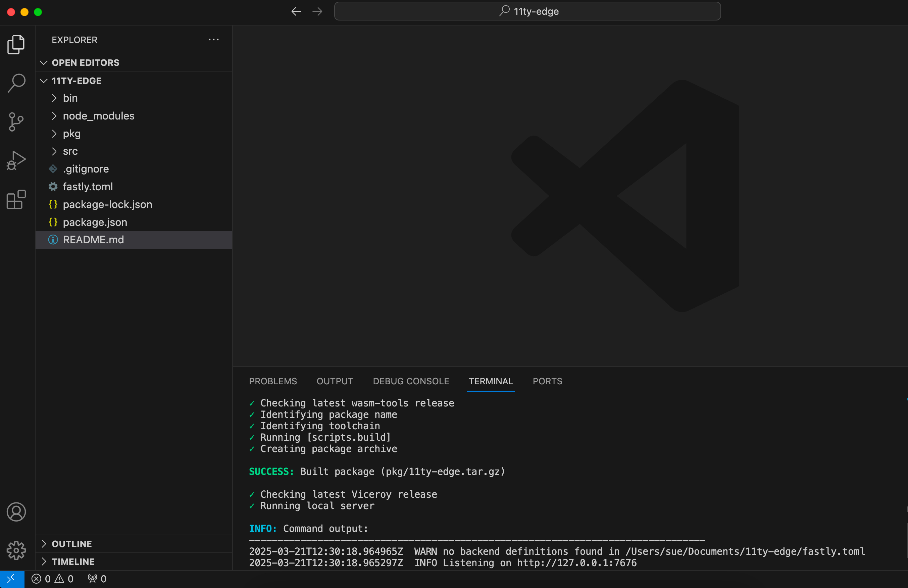Open package-lock.json from the explorer
Viewport: 908px width, 588px height.
click(x=134, y=204)
